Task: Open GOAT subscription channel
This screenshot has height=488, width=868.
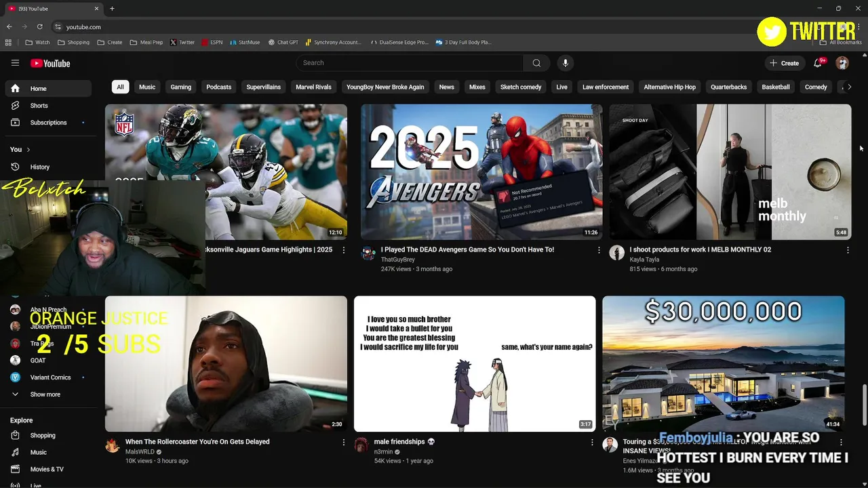Action: pyautogui.click(x=47, y=361)
